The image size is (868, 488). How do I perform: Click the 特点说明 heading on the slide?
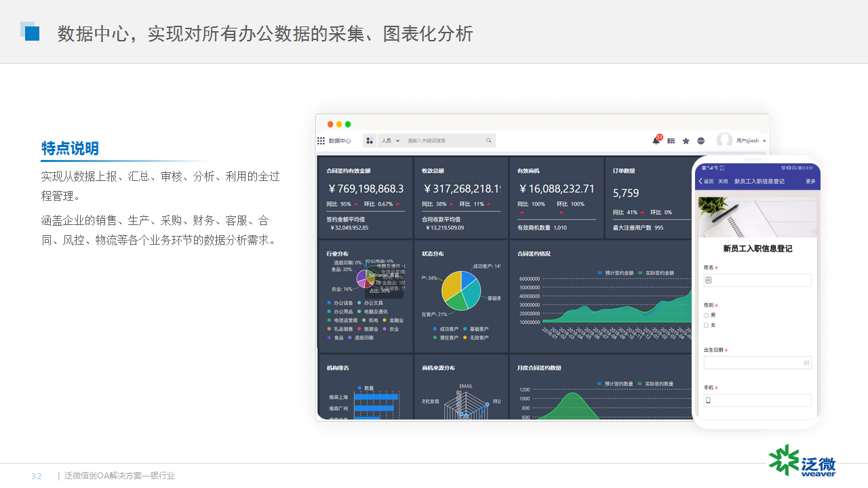70,148
